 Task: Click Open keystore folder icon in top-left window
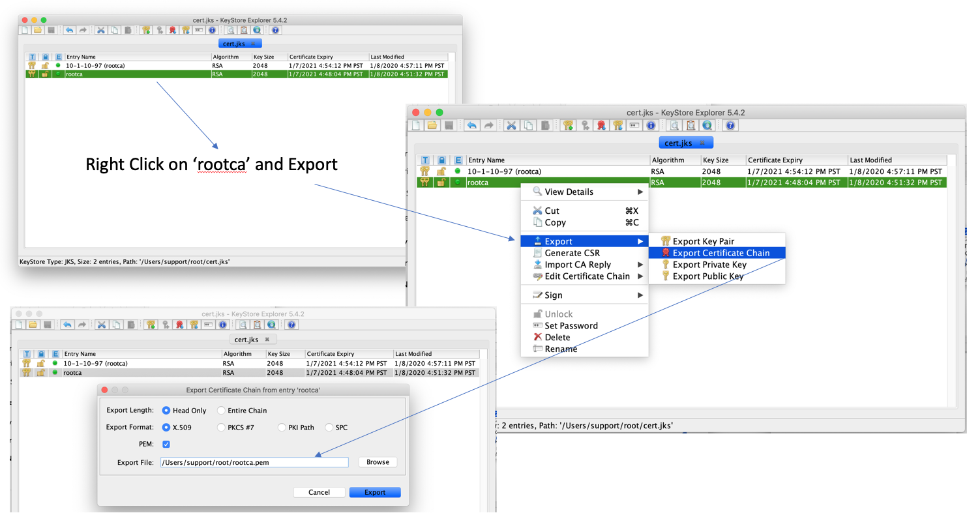click(38, 30)
